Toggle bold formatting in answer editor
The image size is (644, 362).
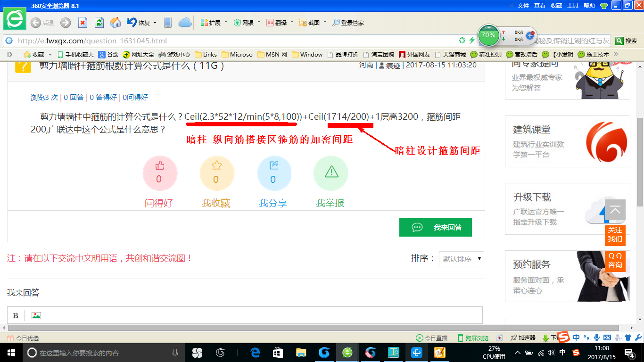point(16,315)
